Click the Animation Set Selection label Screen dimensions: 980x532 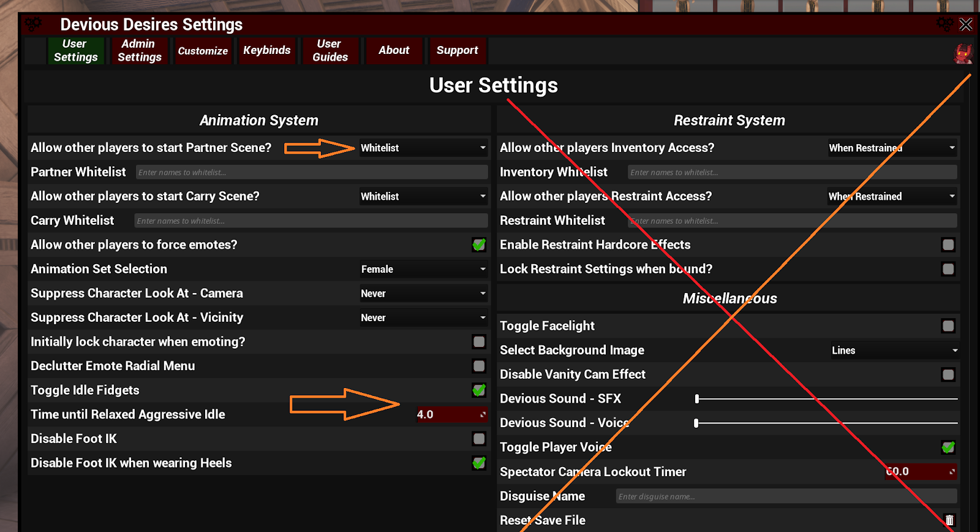pyautogui.click(x=99, y=269)
